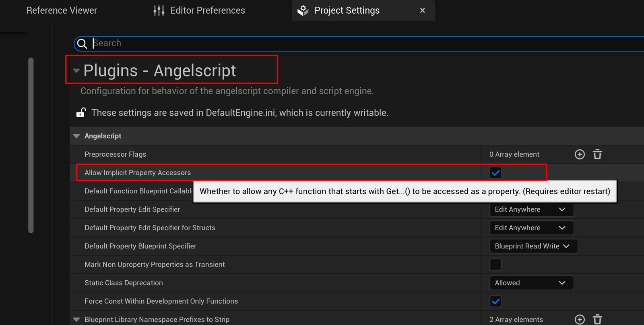Click the Project Settings tab icon

303,10
